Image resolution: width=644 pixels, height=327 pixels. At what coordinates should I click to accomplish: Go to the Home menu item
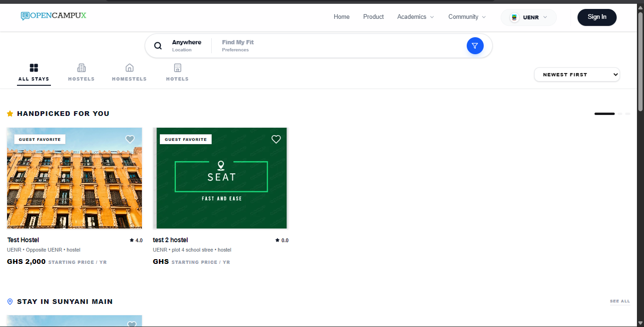[341, 17]
